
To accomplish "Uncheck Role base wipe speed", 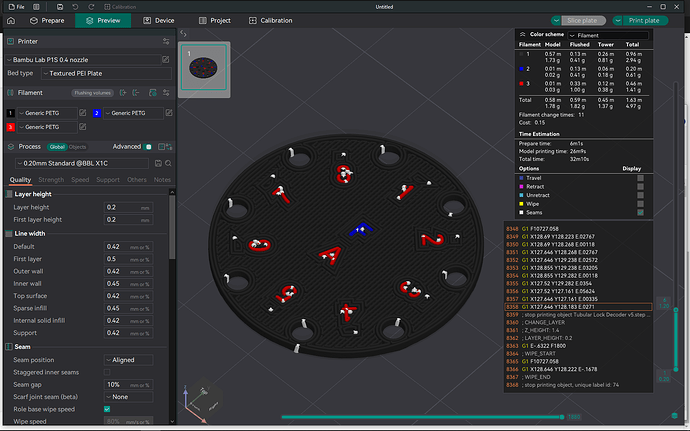I will pyautogui.click(x=107, y=409).
